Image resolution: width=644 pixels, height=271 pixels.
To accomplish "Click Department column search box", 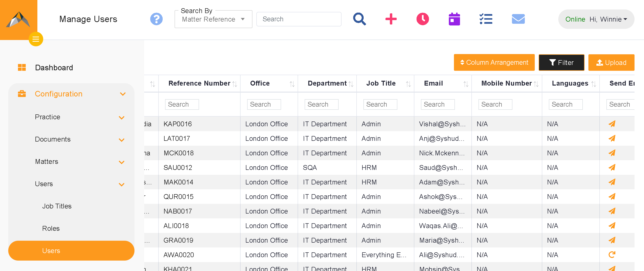I will coord(321,104).
